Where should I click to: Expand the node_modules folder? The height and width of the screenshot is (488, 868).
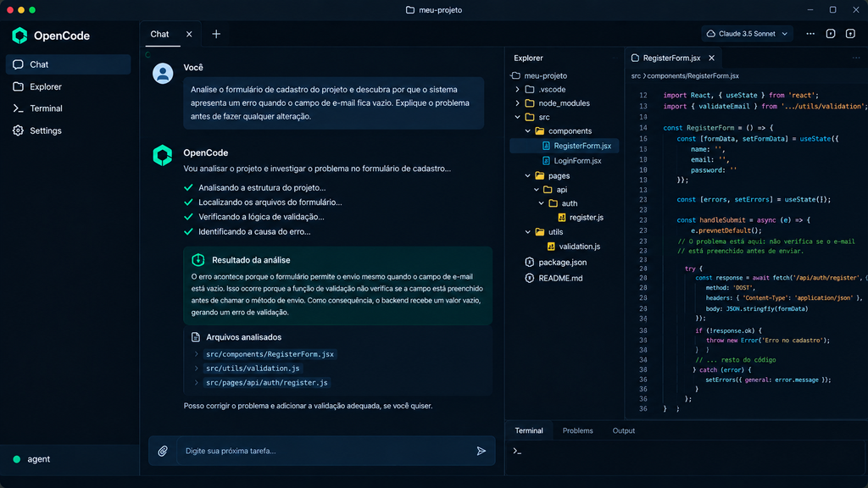tap(518, 103)
